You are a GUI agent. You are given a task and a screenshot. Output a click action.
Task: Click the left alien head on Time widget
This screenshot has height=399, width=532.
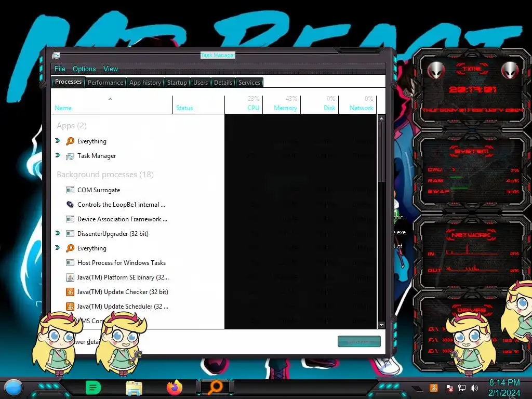pos(436,70)
